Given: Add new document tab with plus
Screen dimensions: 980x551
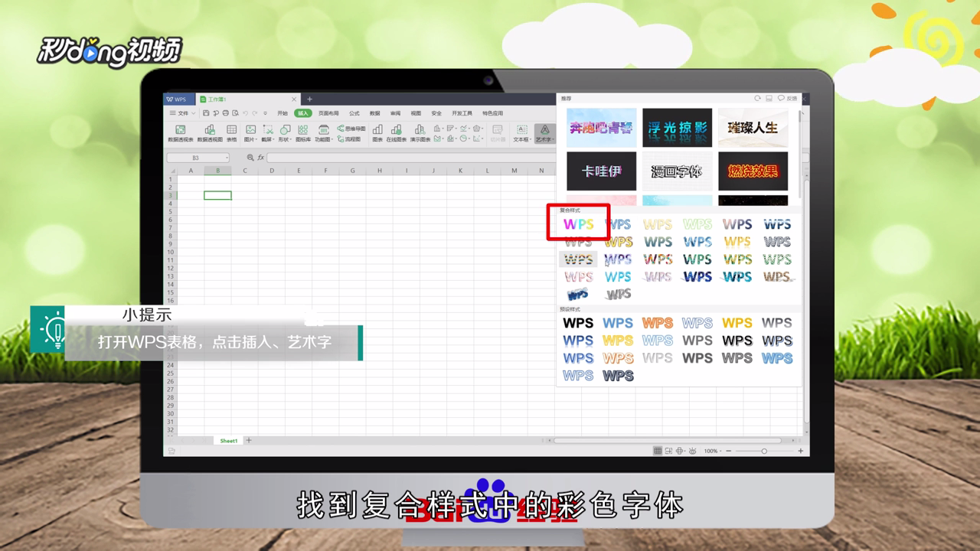Looking at the screenshot, I should 309,99.
